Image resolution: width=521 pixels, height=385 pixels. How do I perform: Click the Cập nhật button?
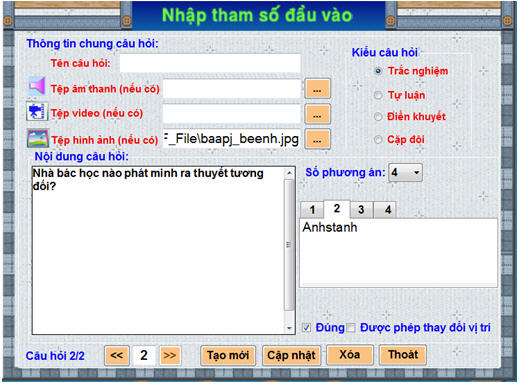coord(291,355)
